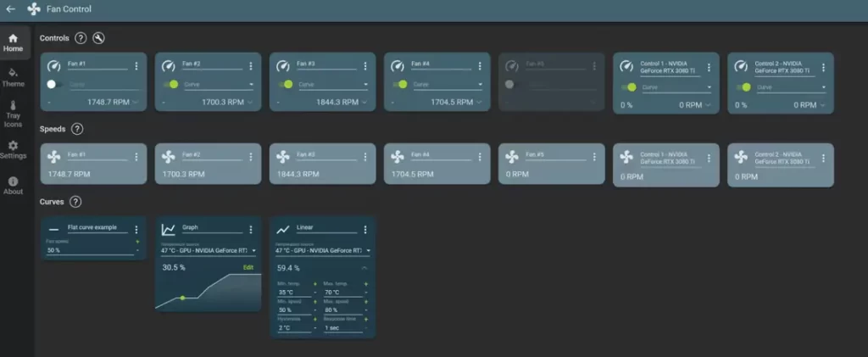
Task: Click the 1844.3 RPM reading in Speeds
Action: click(298, 175)
